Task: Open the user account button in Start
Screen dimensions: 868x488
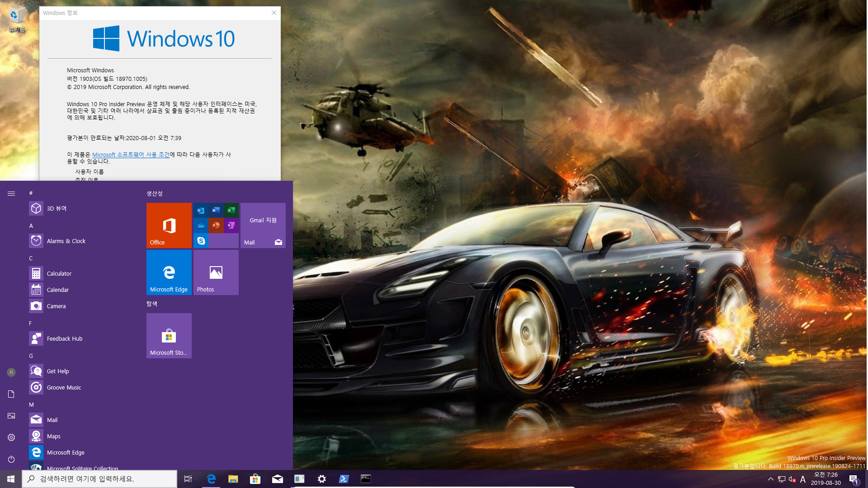Action: [x=11, y=372]
